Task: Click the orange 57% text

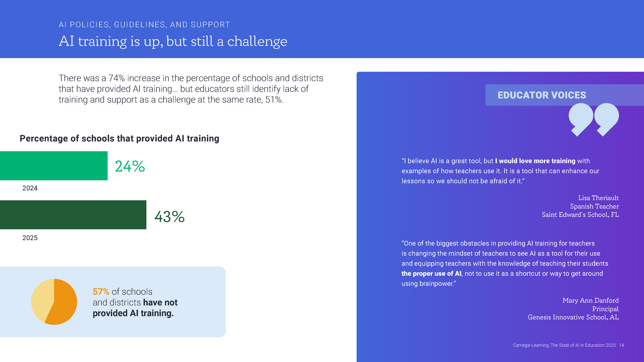Action: [x=101, y=292]
